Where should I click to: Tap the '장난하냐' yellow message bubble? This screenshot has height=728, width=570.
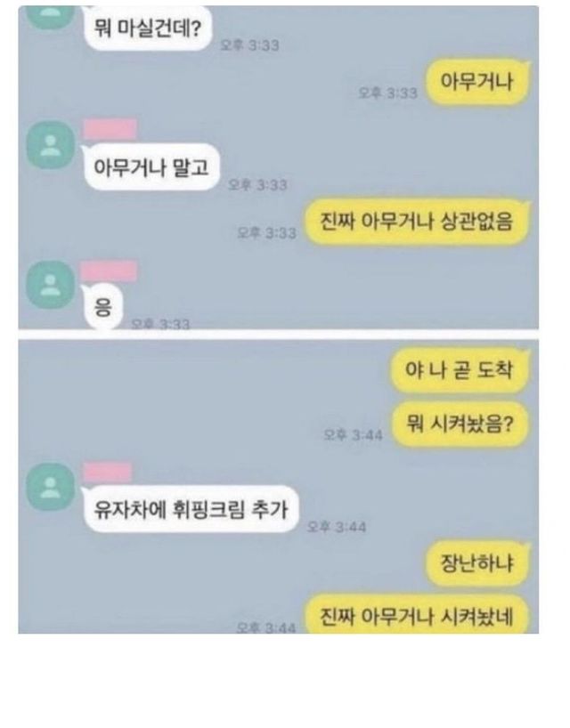(477, 563)
